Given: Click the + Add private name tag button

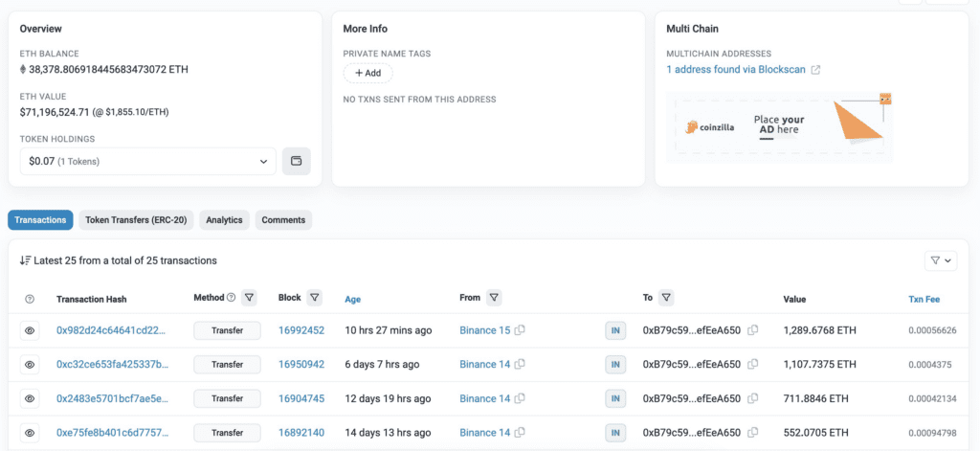Looking at the screenshot, I should point(368,73).
